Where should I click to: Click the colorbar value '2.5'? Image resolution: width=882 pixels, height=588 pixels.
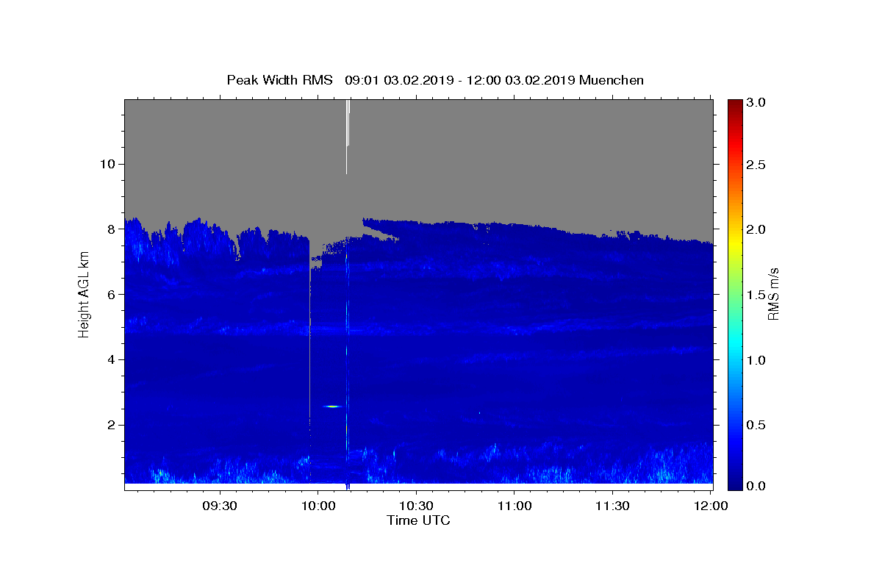tap(756, 165)
